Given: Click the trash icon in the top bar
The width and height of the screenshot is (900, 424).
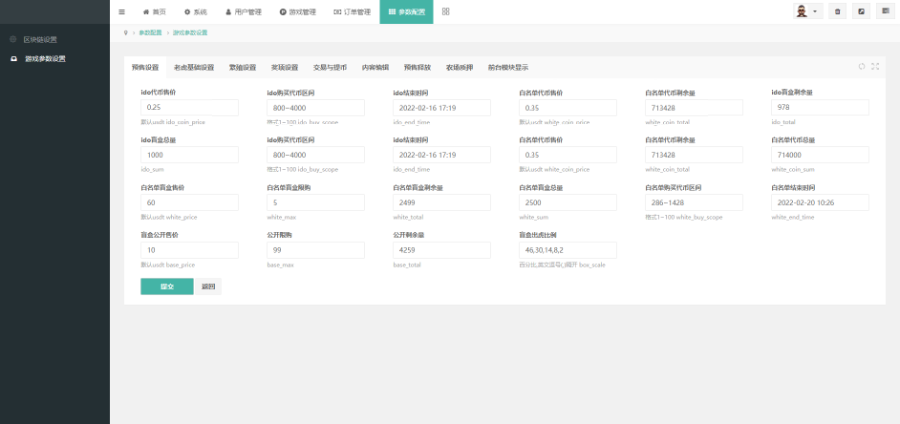Looking at the screenshot, I should [x=837, y=11].
